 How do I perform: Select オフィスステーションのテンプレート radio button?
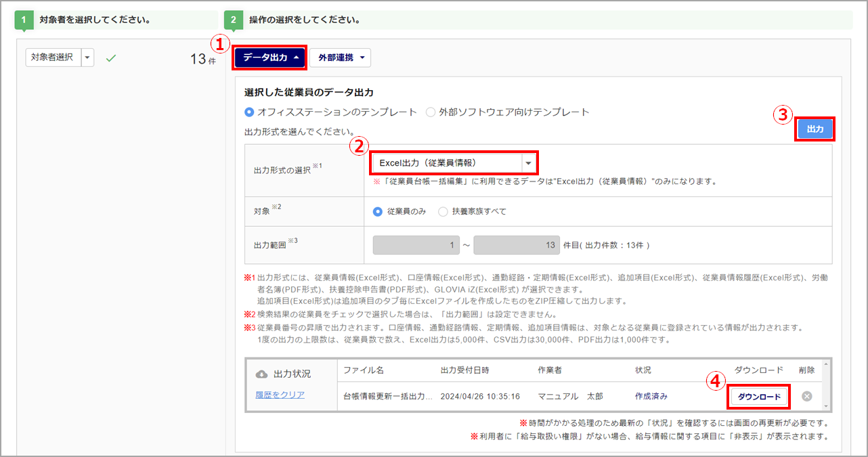(249, 112)
